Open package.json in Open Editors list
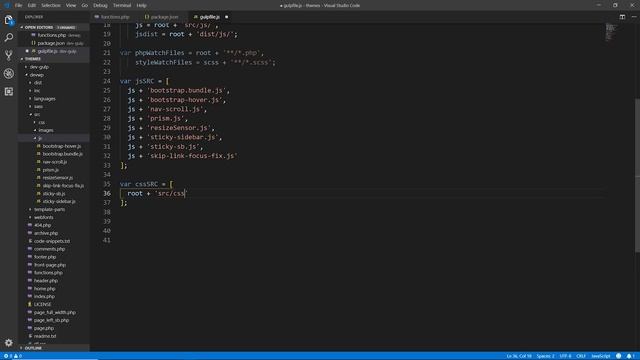Viewport: 640px width, 360px height. pos(53,43)
